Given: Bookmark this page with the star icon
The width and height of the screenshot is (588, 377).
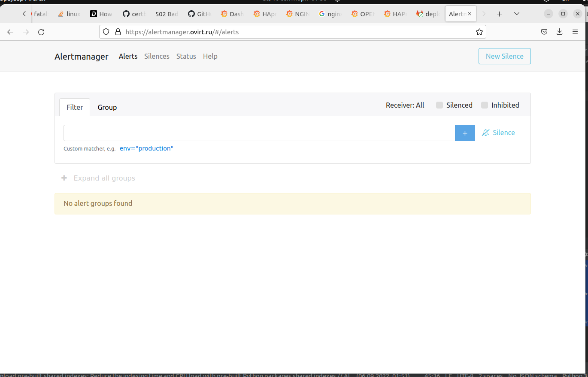Looking at the screenshot, I should (x=479, y=32).
